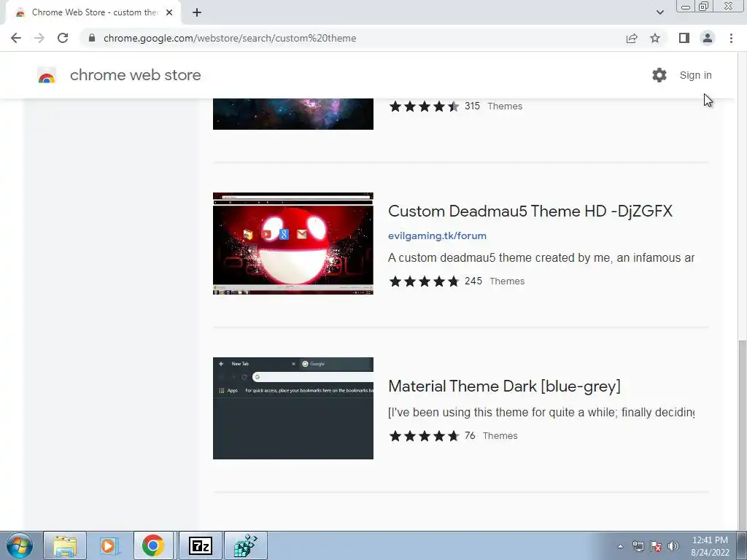Click the Share this page icon
Screen dimensions: 747x560
coord(632,38)
